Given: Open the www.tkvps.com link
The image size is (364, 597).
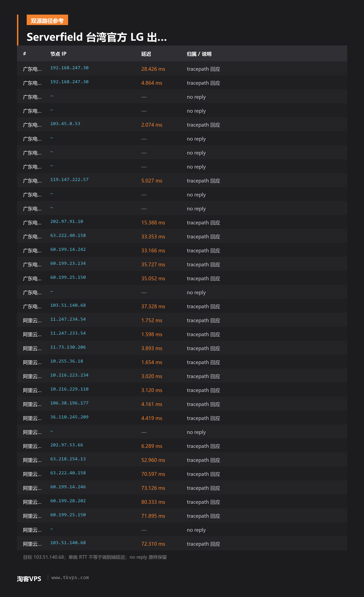Looking at the screenshot, I should point(70,577).
